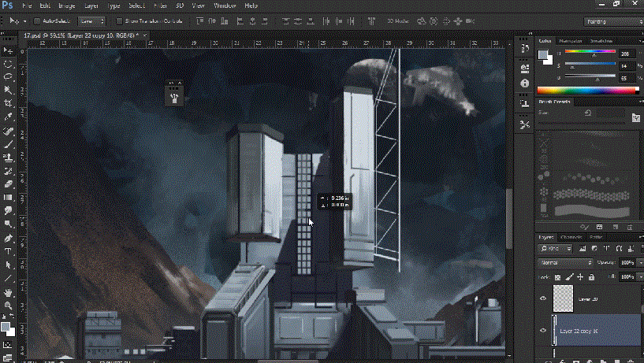
Task: Click foreground color swatch in Color panel
Action: 543,55
